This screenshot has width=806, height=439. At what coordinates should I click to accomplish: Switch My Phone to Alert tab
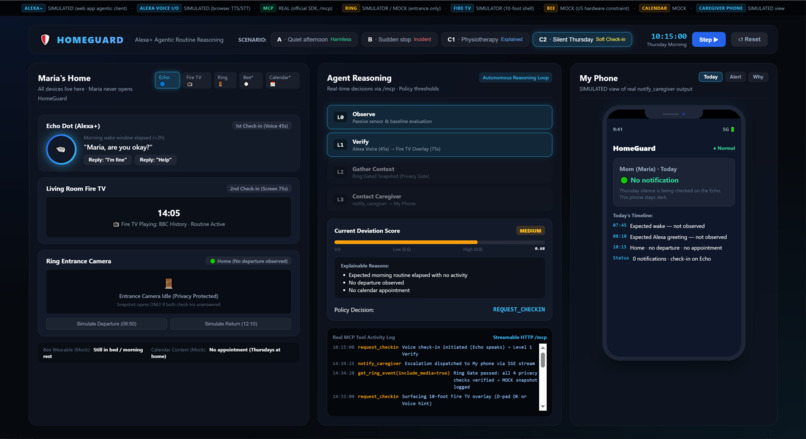click(x=736, y=77)
